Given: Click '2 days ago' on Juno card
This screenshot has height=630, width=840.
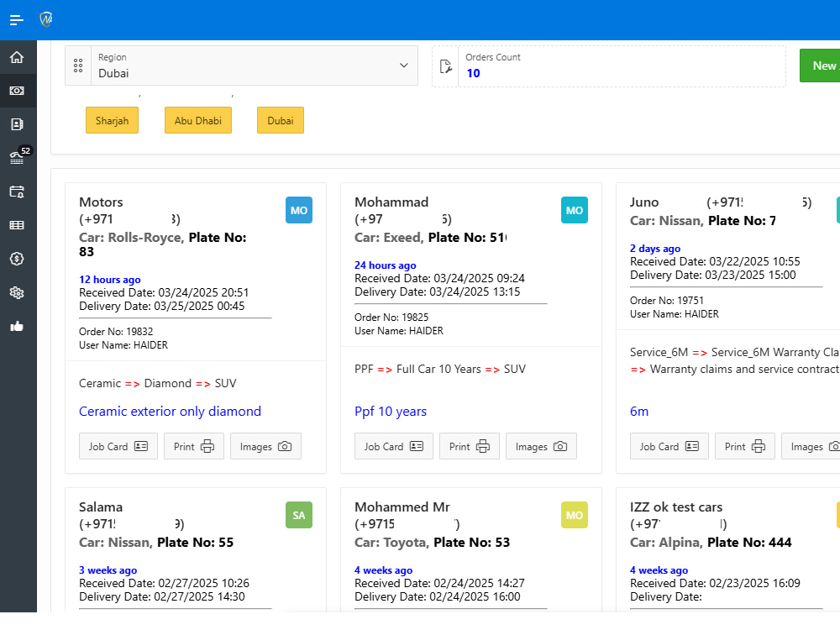Looking at the screenshot, I should 655,249.
